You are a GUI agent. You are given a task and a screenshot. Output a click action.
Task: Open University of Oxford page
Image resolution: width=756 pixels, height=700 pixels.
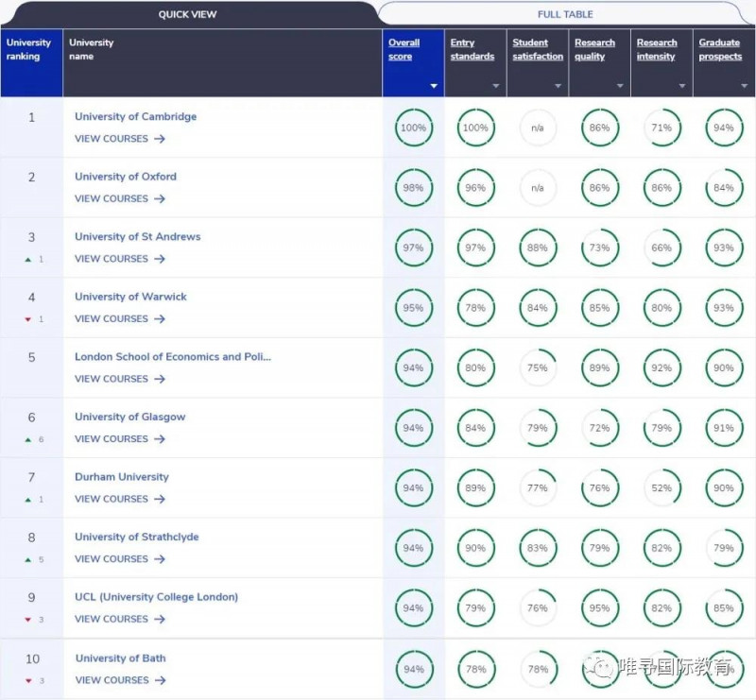click(126, 177)
